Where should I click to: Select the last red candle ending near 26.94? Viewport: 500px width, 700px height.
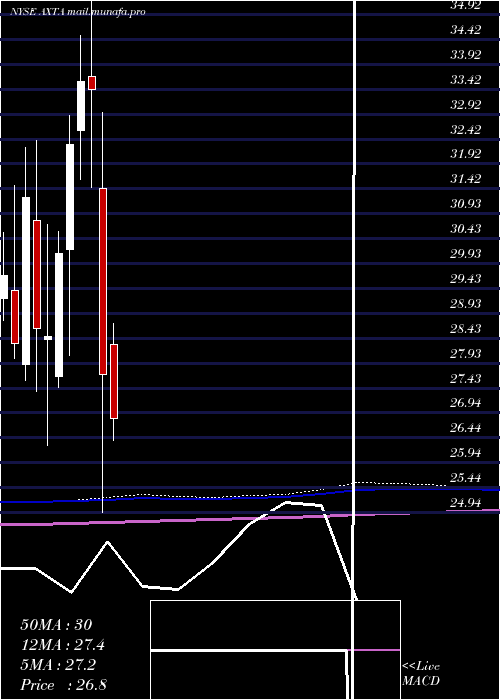pos(114,381)
